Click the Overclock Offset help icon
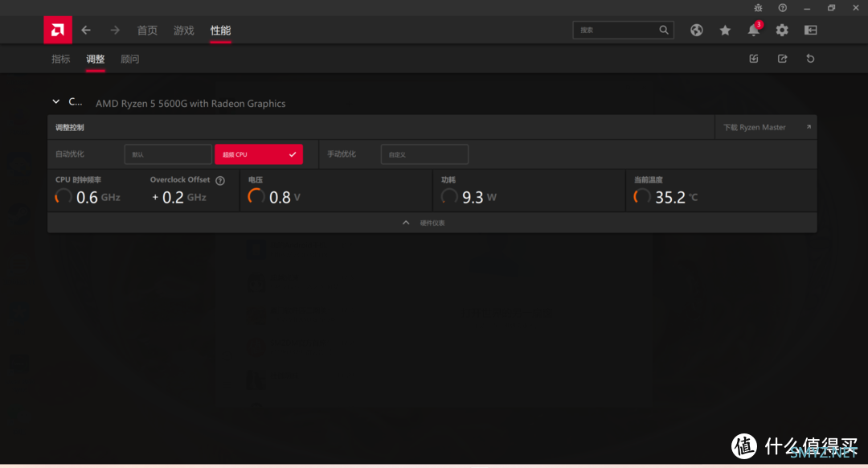 tap(219, 181)
